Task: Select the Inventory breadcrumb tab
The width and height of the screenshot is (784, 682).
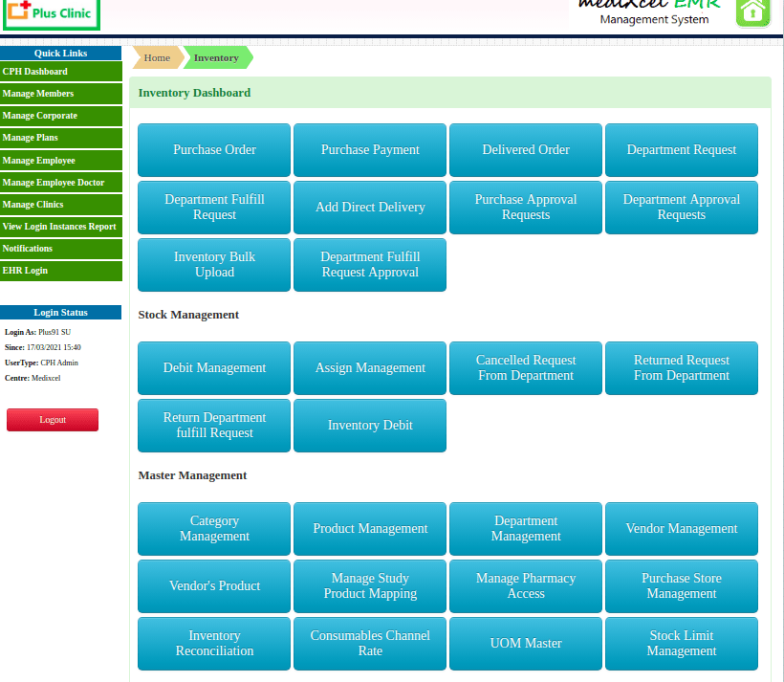Action: [x=216, y=58]
